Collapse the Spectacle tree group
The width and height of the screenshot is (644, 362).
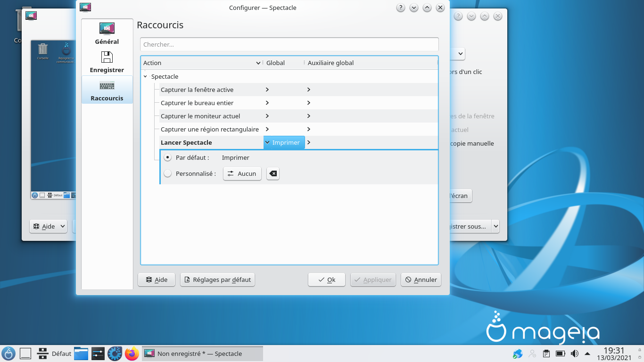146,76
